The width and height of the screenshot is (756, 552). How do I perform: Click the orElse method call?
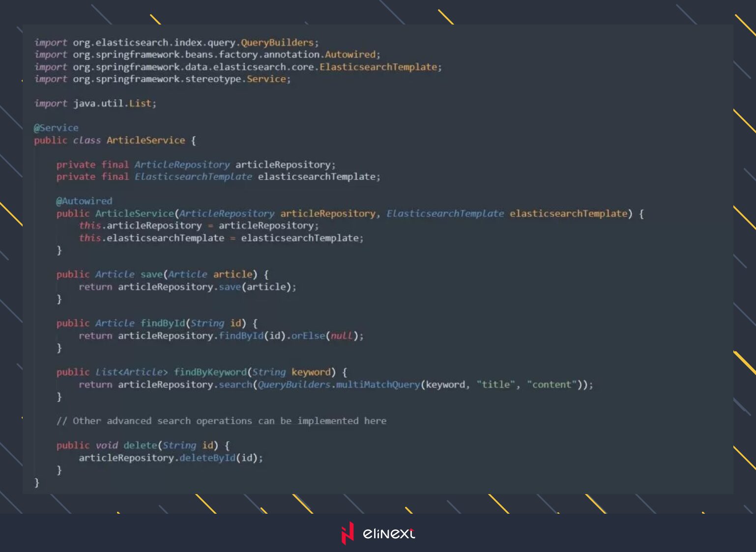308,336
